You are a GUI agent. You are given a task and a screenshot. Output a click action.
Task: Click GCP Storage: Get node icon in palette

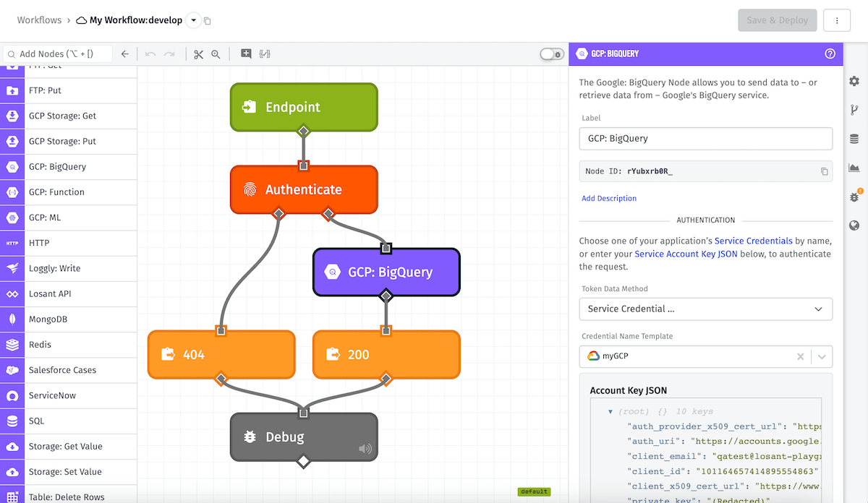[x=12, y=116]
